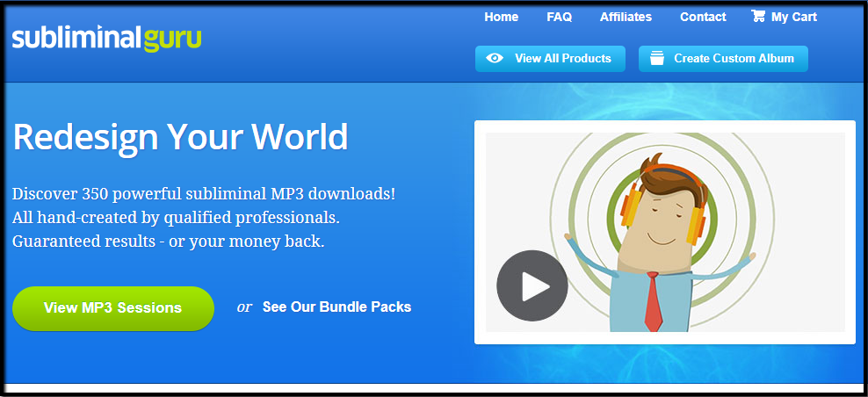The height and width of the screenshot is (397, 868).
Task: Click the green View MP3 Sessions button
Action: pyautogui.click(x=113, y=308)
